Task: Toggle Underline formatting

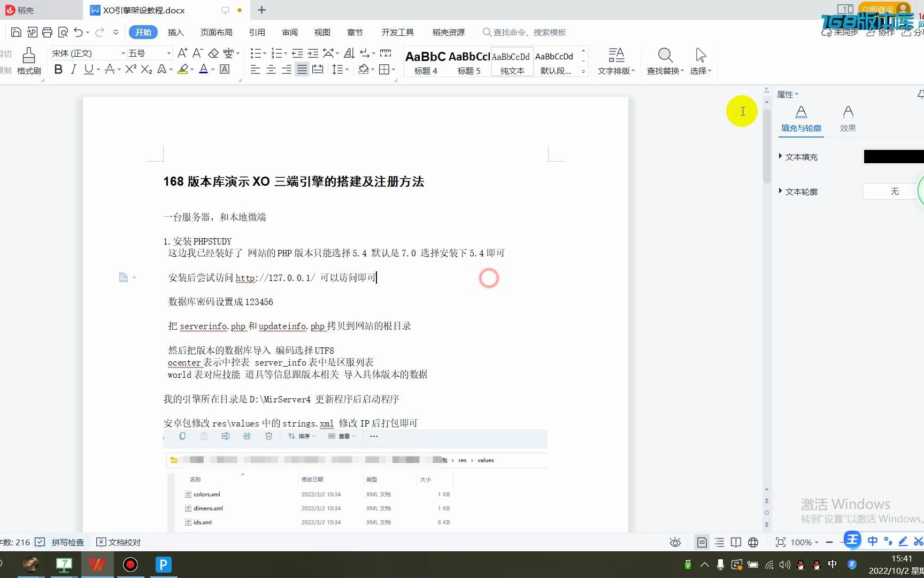Action: coord(89,69)
